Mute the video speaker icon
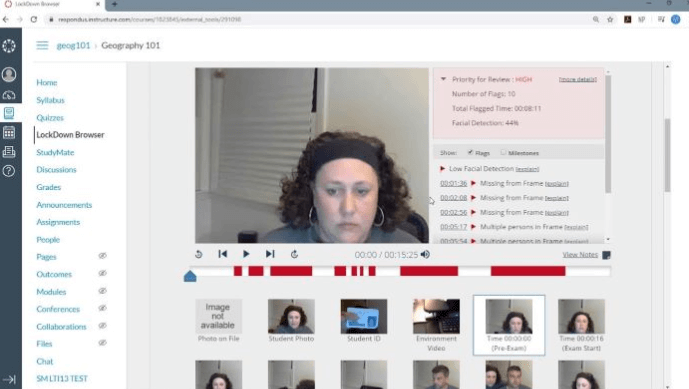The image size is (689, 389). (x=425, y=254)
